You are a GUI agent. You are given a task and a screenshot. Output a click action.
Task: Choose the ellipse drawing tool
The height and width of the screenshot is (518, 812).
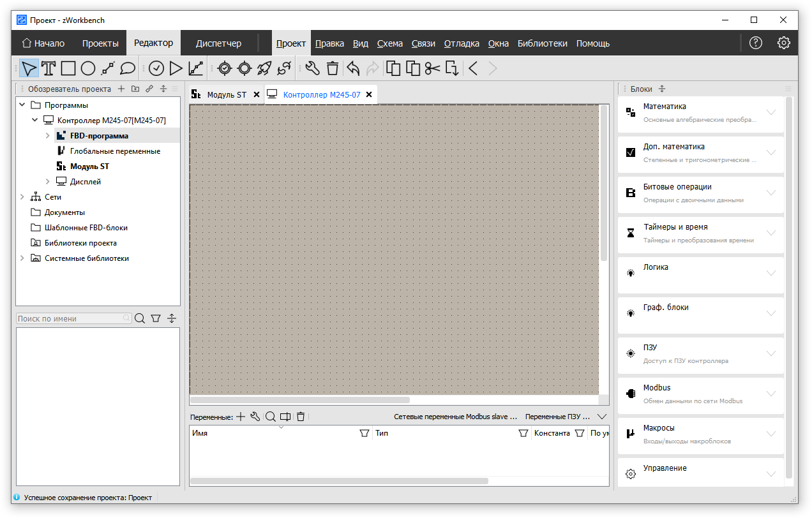point(88,68)
